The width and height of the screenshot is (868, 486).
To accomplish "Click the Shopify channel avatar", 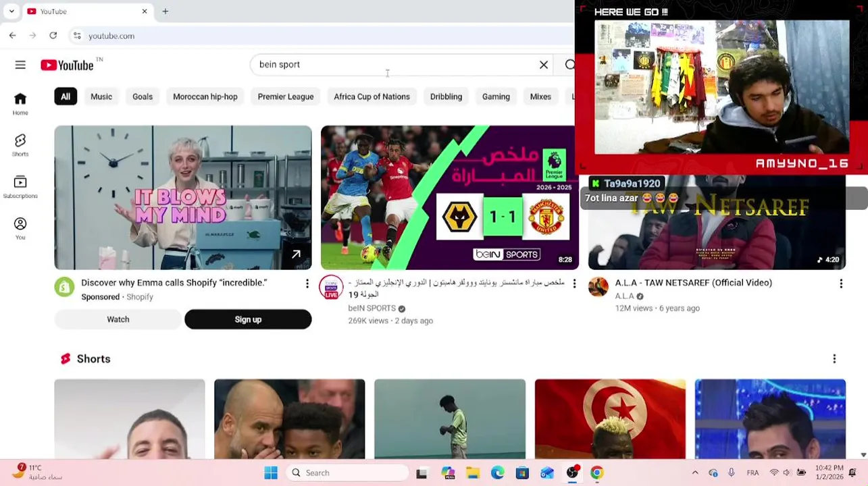I will point(64,287).
